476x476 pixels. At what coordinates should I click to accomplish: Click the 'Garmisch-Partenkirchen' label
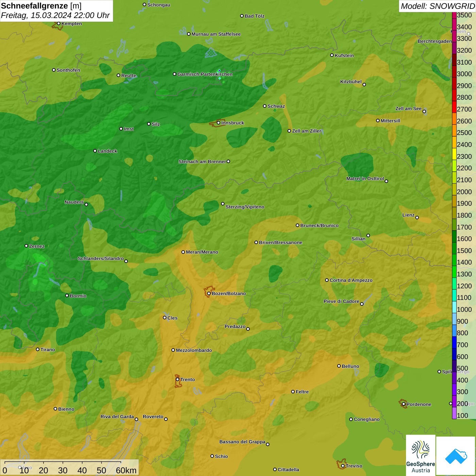click(x=205, y=74)
